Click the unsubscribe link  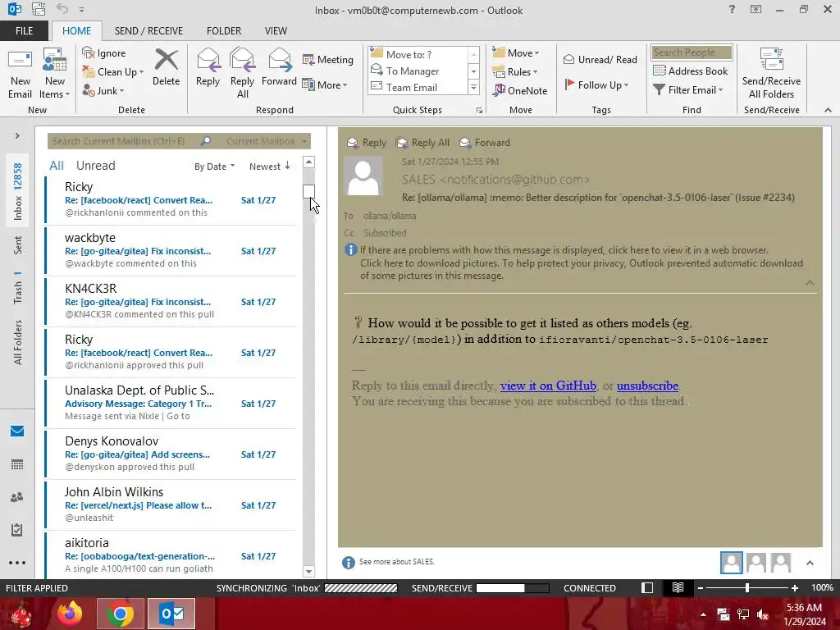pyautogui.click(x=647, y=386)
